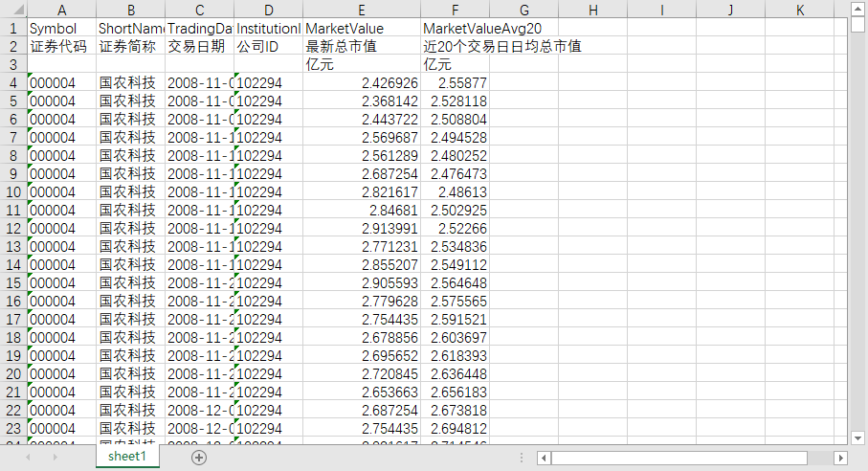Click horizontal scrollbar left arrow
Screen dimensions: 868x471
pos(544,458)
